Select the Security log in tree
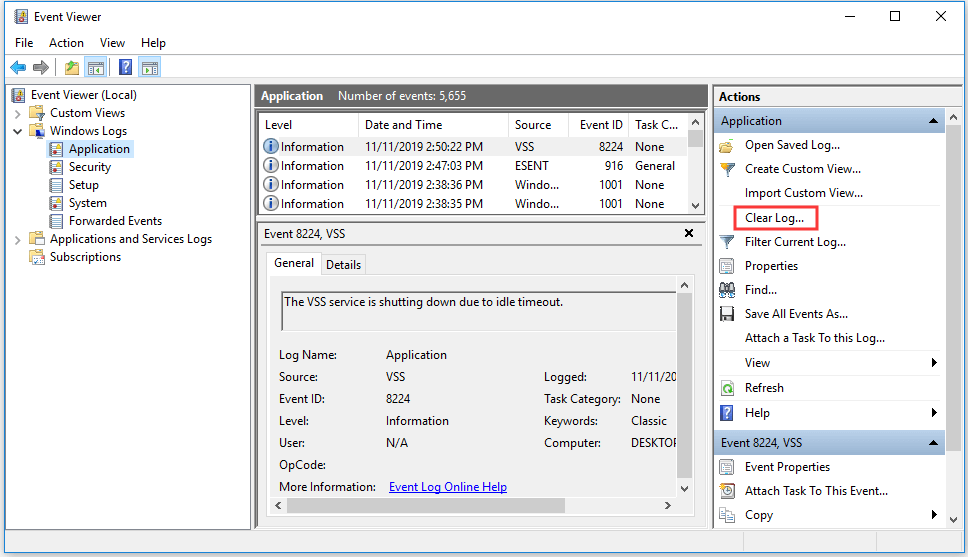Screen dimensions: 968x557 [x=89, y=167]
